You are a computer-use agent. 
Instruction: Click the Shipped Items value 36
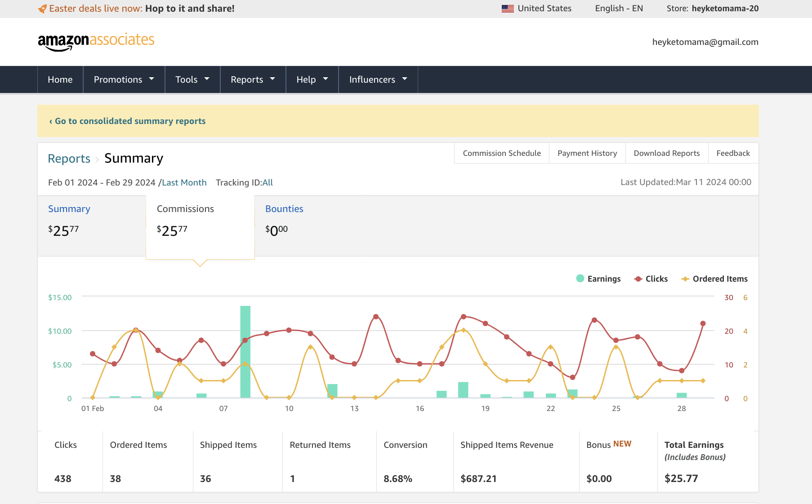tap(205, 479)
